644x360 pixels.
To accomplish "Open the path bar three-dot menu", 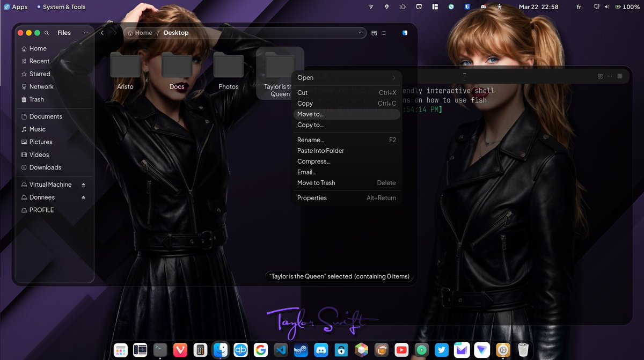I will [x=361, y=33].
